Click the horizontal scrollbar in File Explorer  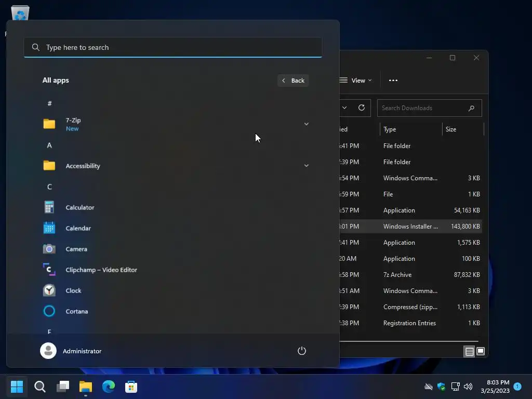click(x=409, y=341)
